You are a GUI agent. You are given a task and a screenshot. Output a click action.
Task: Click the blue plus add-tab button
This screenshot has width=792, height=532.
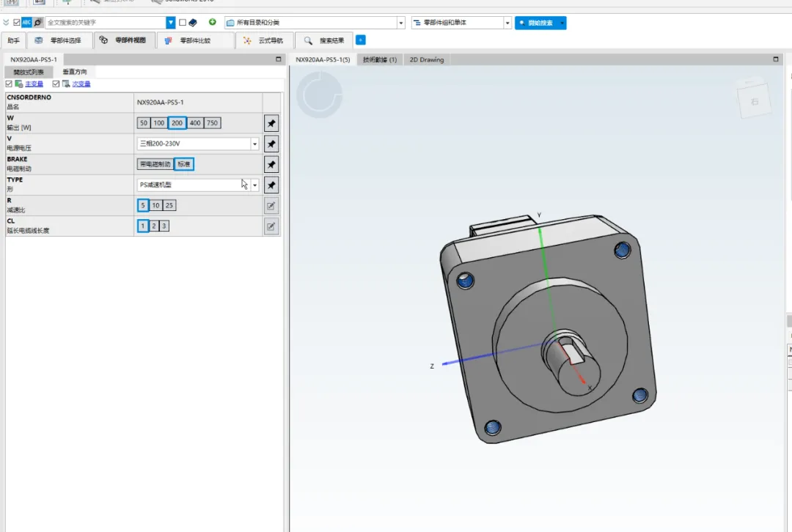click(x=361, y=40)
